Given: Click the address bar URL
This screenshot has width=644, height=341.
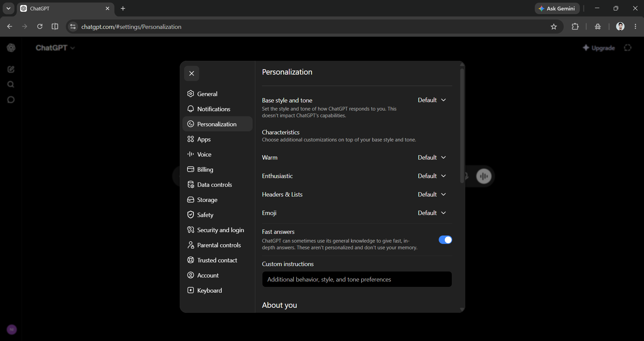Looking at the screenshot, I should click(x=131, y=27).
